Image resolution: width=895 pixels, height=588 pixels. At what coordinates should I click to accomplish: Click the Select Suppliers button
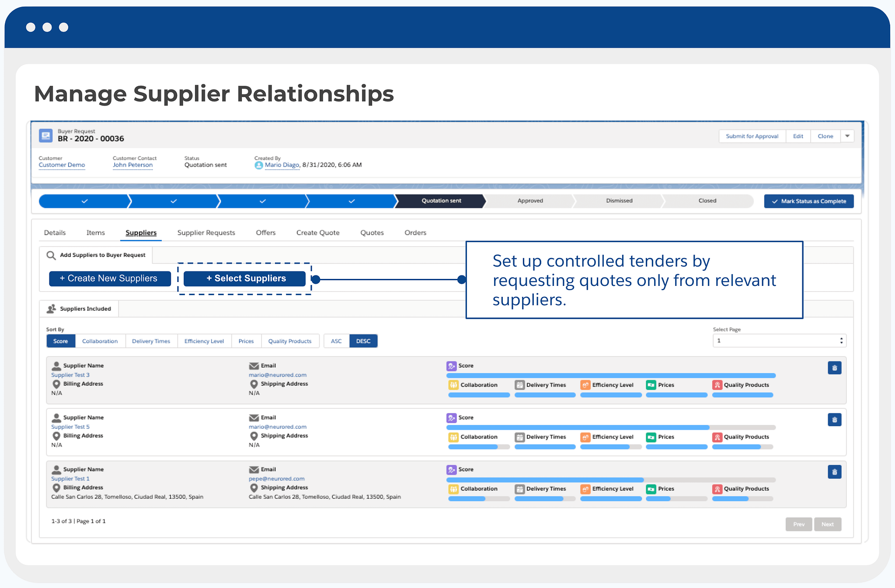pos(245,278)
